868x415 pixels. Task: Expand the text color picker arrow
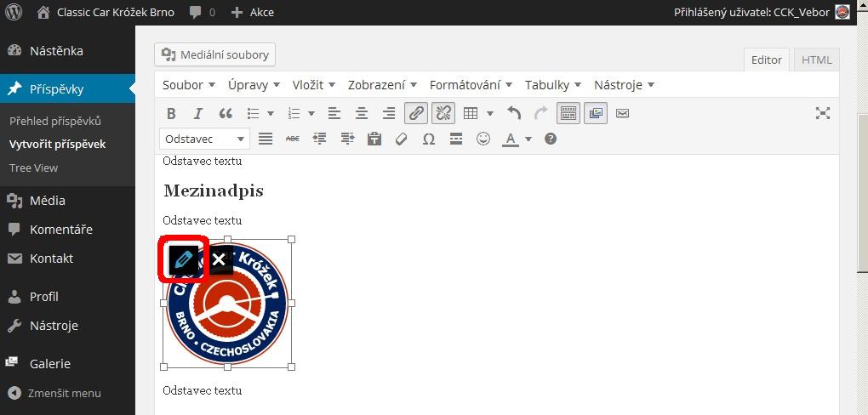click(x=528, y=139)
